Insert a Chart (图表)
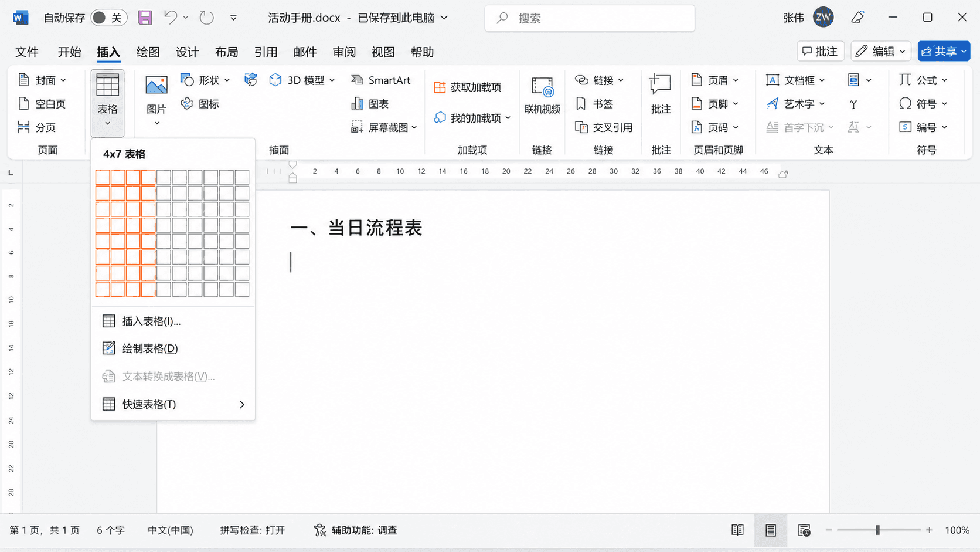This screenshot has height=552, width=980. click(370, 104)
